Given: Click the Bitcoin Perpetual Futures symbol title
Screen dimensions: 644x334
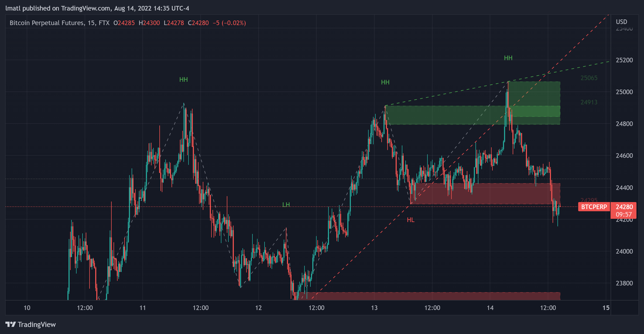Looking at the screenshot, I should click(x=47, y=23).
